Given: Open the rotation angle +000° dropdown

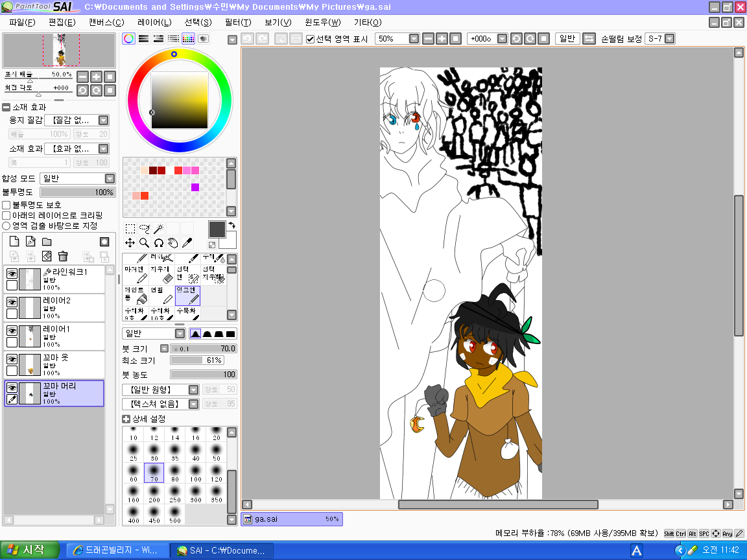Looking at the screenshot, I should [502, 39].
